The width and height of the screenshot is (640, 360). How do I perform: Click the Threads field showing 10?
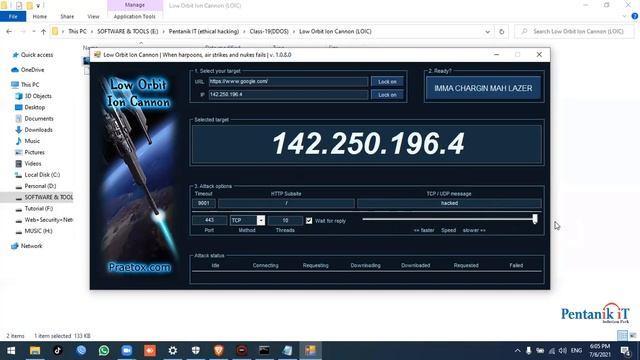pos(285,220)
